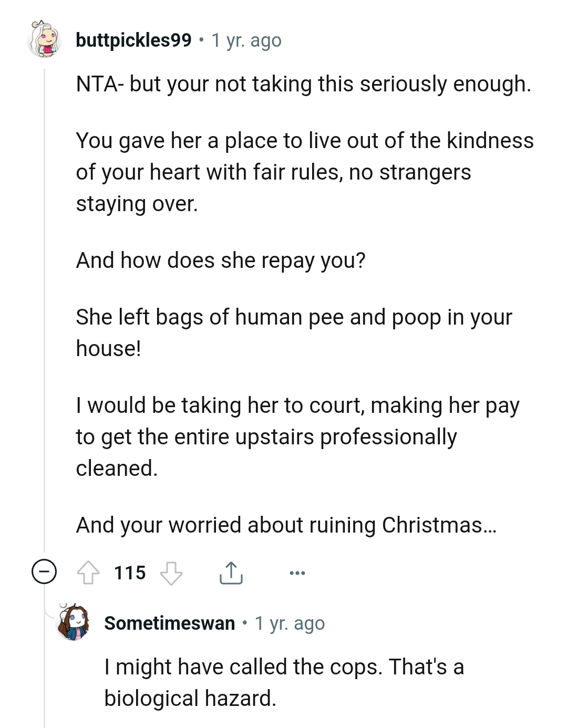
Task: Open buttpickles99's profile
Action: coord(132,40)
